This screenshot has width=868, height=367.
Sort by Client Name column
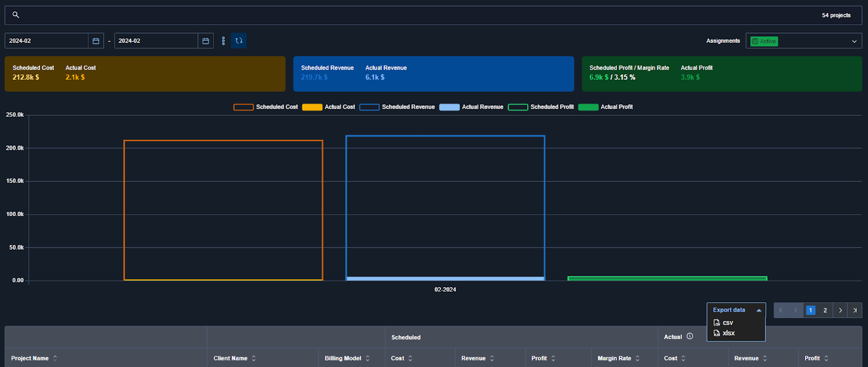254,358
